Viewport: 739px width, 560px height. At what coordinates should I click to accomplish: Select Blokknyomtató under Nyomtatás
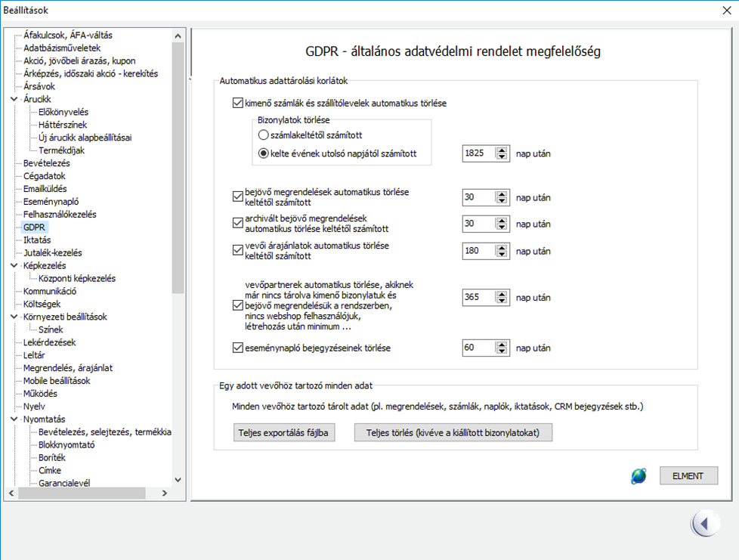click(x=66, y=445)
